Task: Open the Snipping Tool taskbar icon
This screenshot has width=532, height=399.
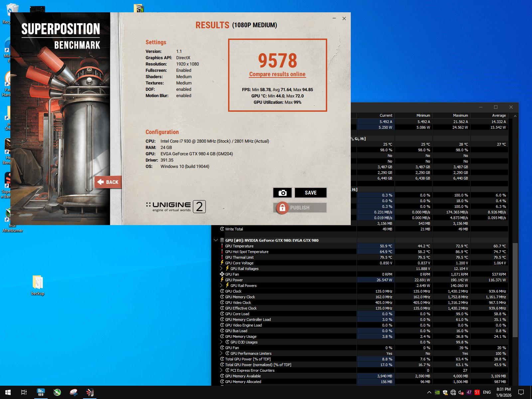Action: click(74, 392)
